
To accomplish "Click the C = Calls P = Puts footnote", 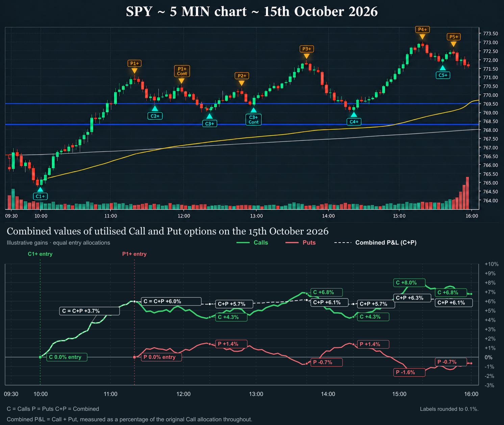I will coord(53,409).
